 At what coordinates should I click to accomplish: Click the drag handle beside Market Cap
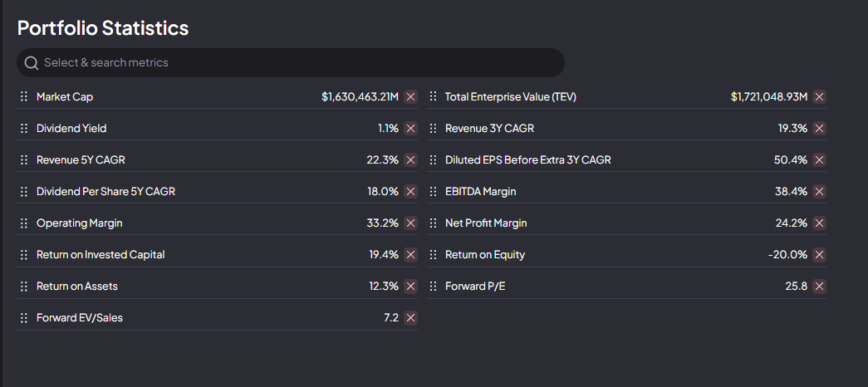[24, 97]
